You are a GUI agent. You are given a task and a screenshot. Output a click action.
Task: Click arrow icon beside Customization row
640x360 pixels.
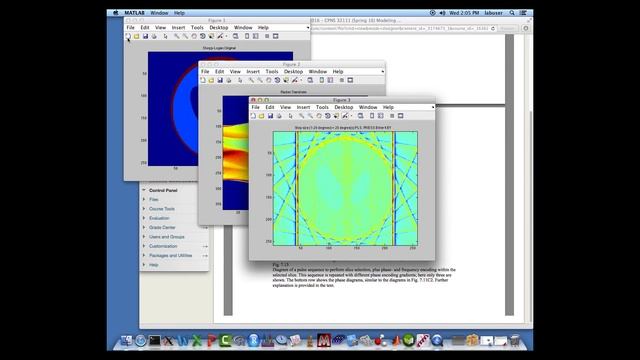(205, 247)
